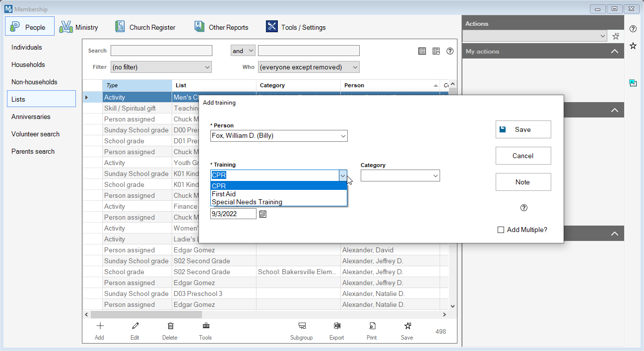
Task: Select First Aid from training list
Action: click(x=224, y=194)
